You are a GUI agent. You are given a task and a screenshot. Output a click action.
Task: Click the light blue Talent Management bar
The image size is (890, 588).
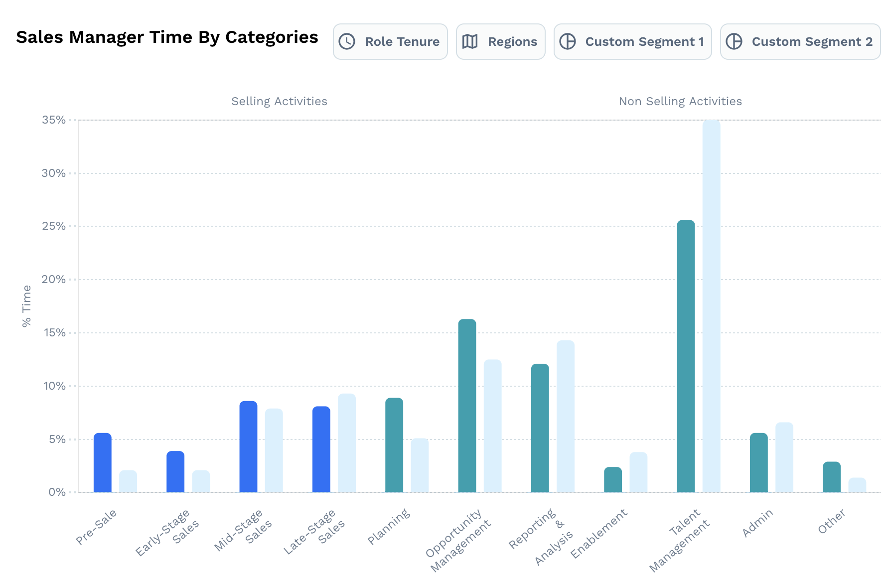(711, 306)
